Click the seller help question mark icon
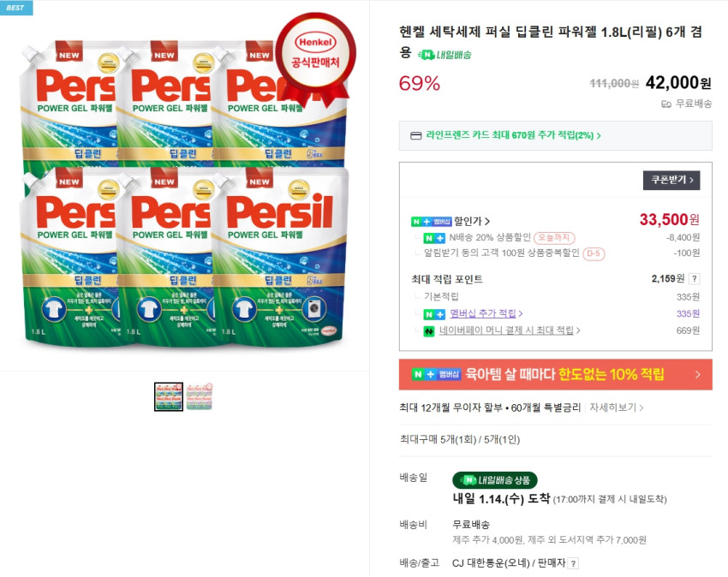Viewport: 728px width, 577px height. [x=573, y=563]
